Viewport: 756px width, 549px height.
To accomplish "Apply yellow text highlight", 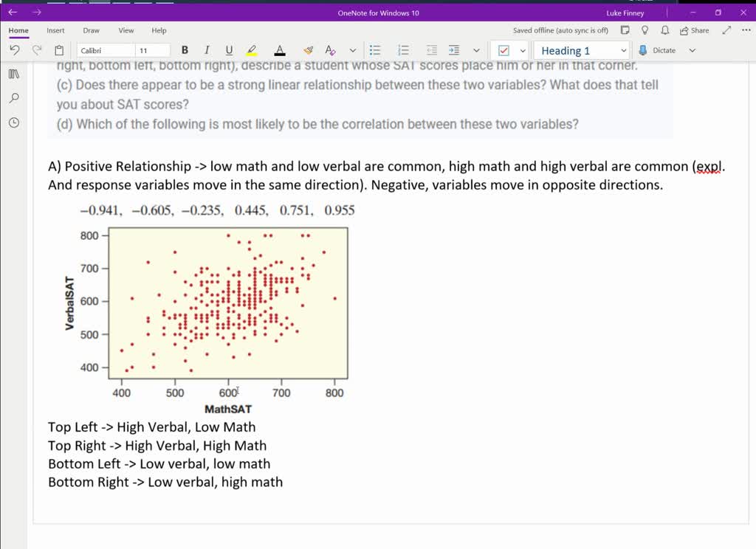I will (250, 50).
